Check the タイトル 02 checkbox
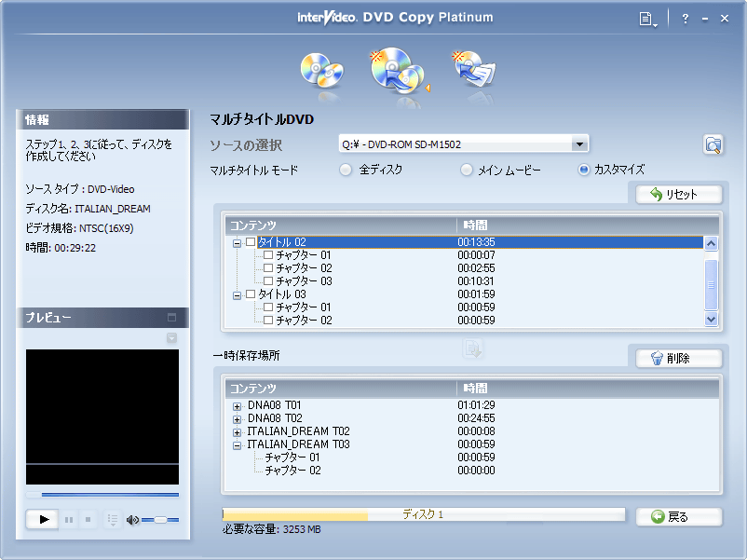747x560 pixels. click(x=251, y=242)
